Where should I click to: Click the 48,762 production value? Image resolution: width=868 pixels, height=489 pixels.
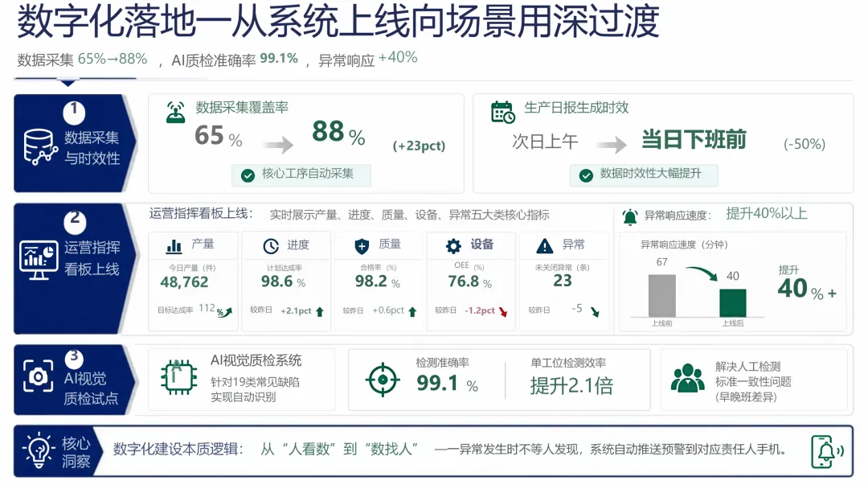(x=184, y=281)
